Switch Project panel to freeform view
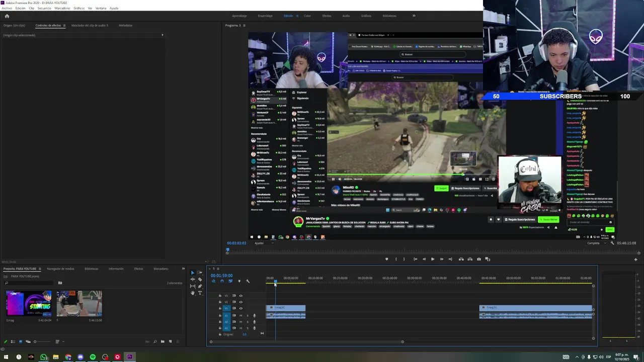Viewport: 644px width, 362px height. click(28, 341)
